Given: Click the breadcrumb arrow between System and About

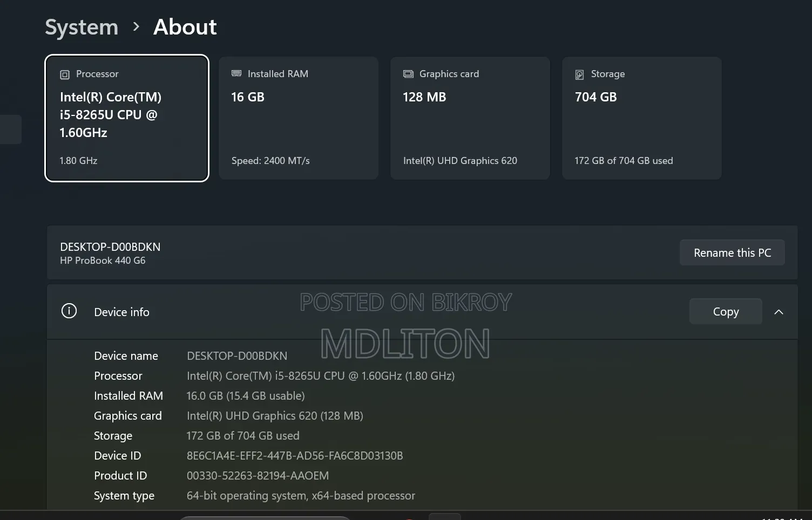Looking at the screenshot, I should [x=136, y=26].
